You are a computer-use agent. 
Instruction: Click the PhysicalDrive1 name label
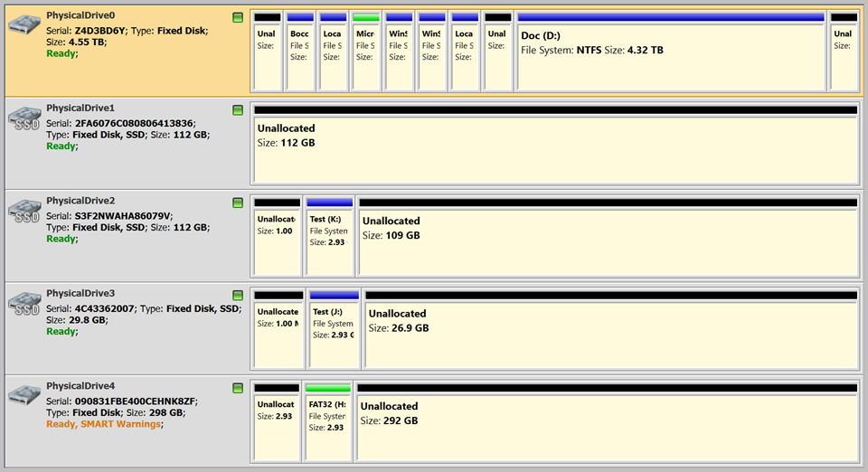80,108
